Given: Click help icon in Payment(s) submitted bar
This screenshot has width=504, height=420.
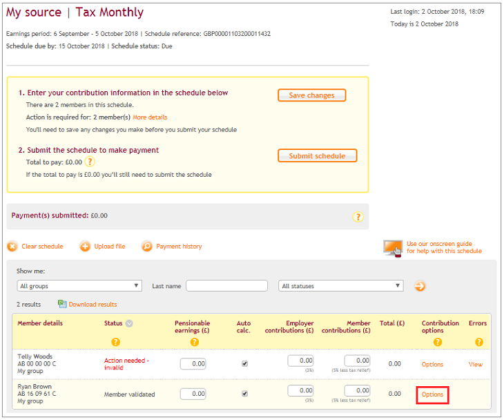Looking at the screenshot, I should (x=358, y=217).
